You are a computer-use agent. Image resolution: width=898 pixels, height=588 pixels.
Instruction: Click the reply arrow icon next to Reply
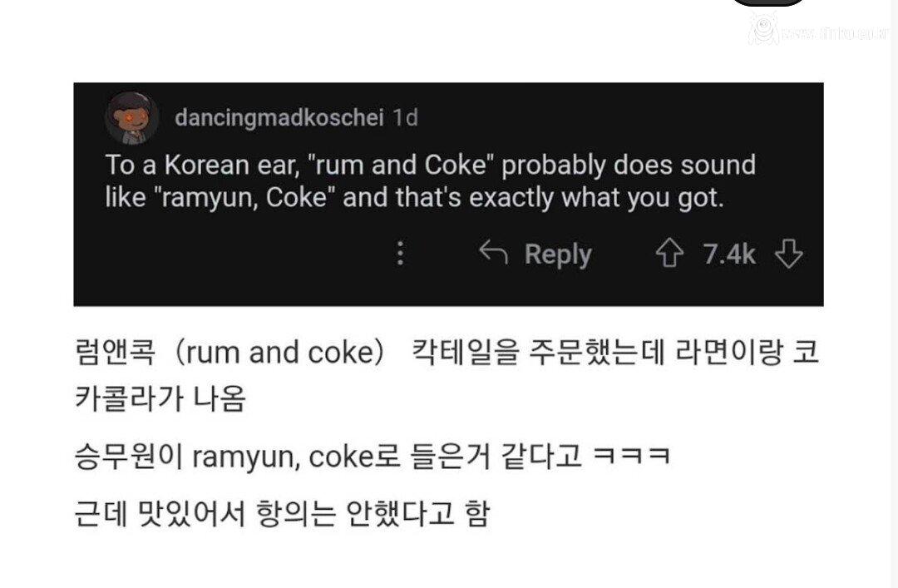coord(496,252)
